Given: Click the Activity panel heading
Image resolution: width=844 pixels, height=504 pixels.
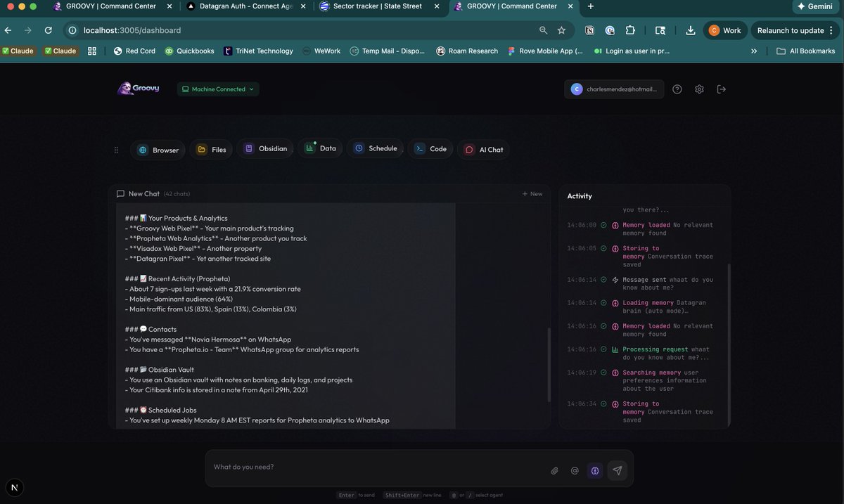Looking at the screenshot, I should click(x=580, y=196).
